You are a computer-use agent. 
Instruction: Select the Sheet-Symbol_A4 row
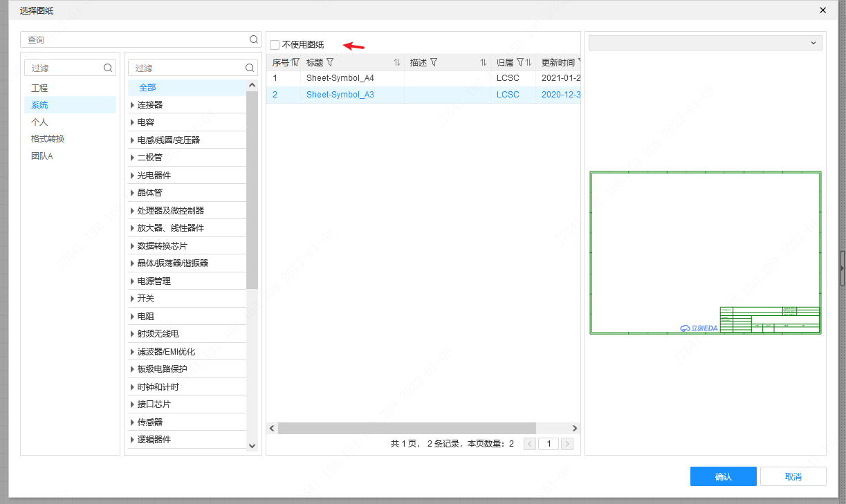[340, 78]
